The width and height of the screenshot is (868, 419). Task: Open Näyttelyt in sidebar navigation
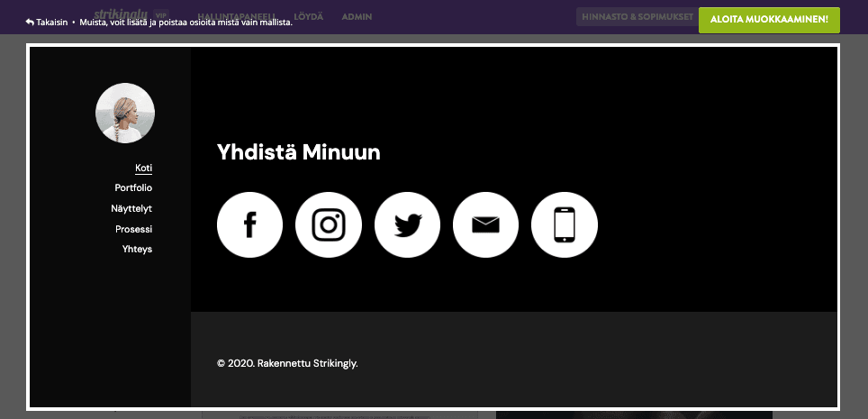131,209
